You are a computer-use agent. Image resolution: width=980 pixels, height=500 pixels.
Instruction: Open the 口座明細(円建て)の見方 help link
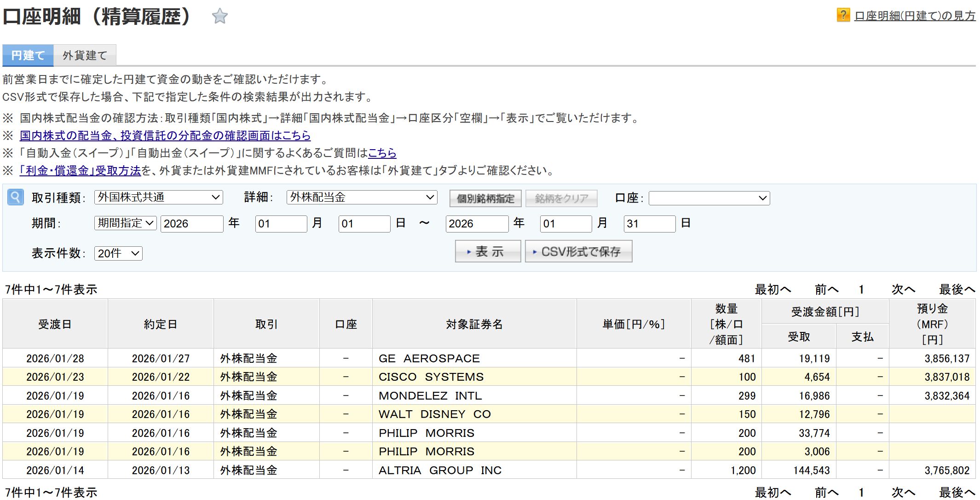pyautogui.click(x=914, y=16)
